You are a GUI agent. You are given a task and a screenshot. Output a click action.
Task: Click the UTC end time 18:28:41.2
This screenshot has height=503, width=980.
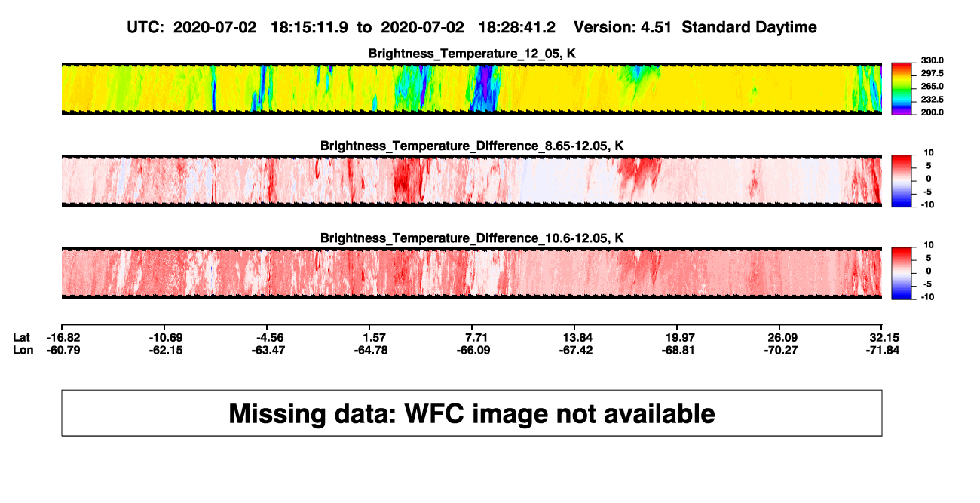click(x=517, y=28)
